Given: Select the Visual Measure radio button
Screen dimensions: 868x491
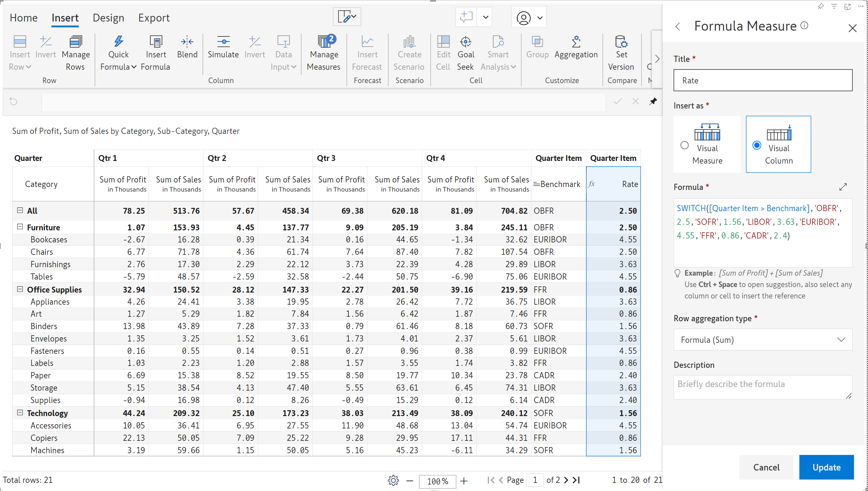Looking at the screenshot, I should point(684,145).
